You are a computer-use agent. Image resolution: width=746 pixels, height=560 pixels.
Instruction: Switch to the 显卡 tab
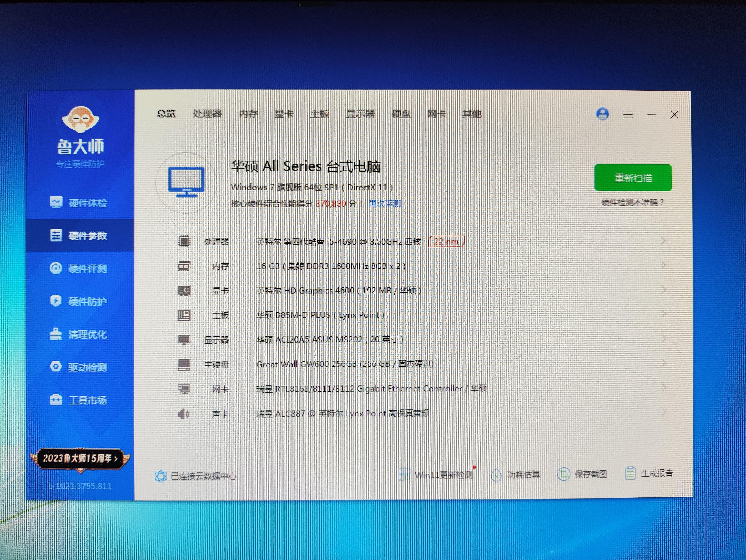tap(284, 114)
